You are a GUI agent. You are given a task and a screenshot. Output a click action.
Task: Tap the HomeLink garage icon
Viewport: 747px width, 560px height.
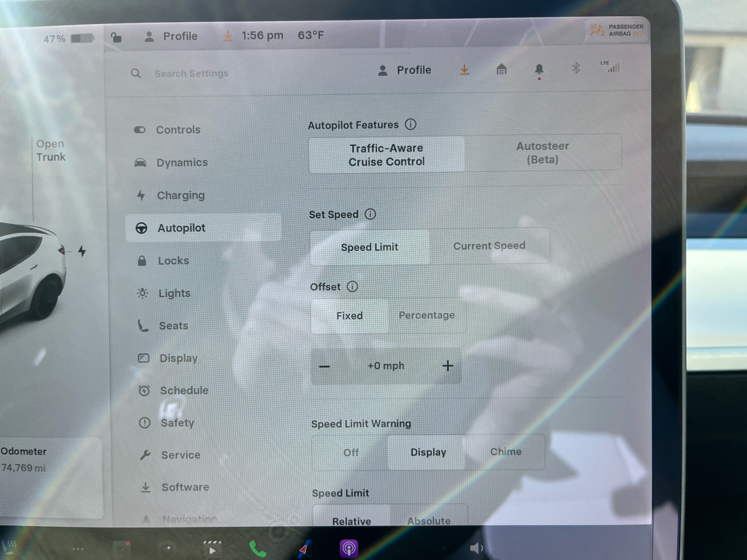tap(501, 70)
